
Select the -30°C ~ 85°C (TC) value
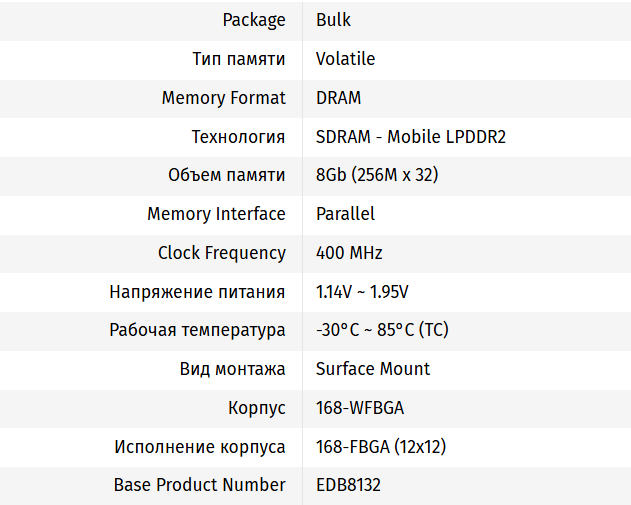point(382,330)
